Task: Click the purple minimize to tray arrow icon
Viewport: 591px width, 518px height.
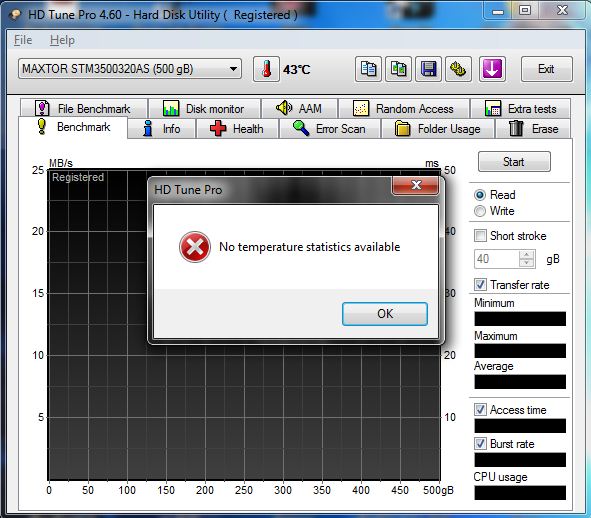Action: (492, 69)
